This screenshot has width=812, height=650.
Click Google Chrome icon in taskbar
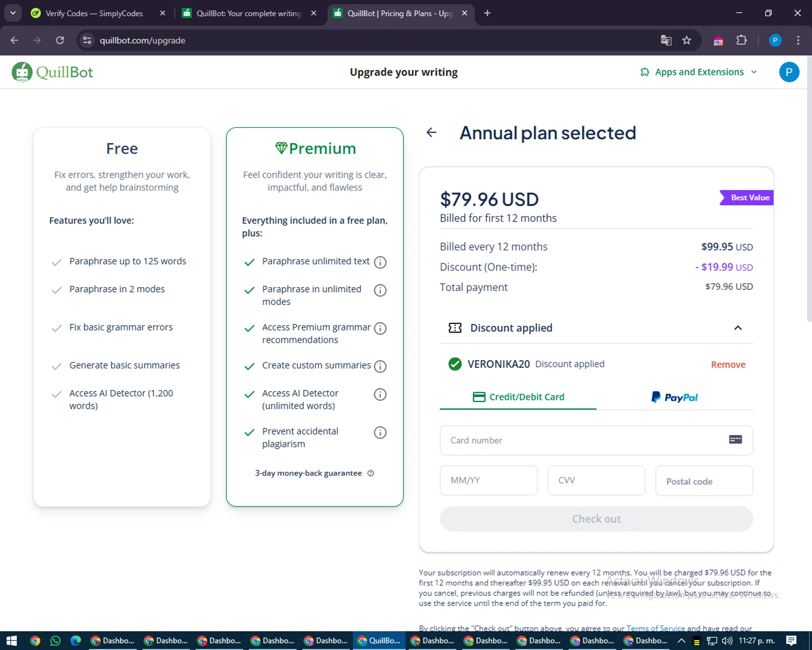tap(35, 641)
